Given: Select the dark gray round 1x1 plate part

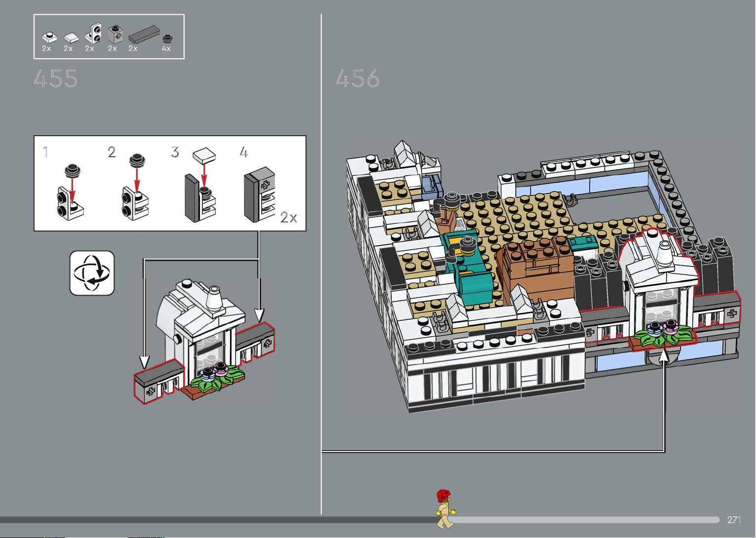Looking at the screenshot, I should click(x=168, y=38).
